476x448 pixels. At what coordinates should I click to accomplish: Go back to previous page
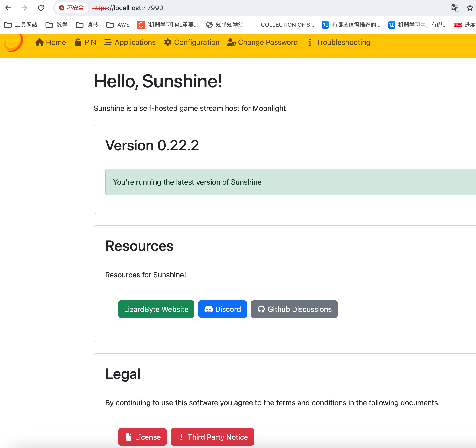[8, 8]
